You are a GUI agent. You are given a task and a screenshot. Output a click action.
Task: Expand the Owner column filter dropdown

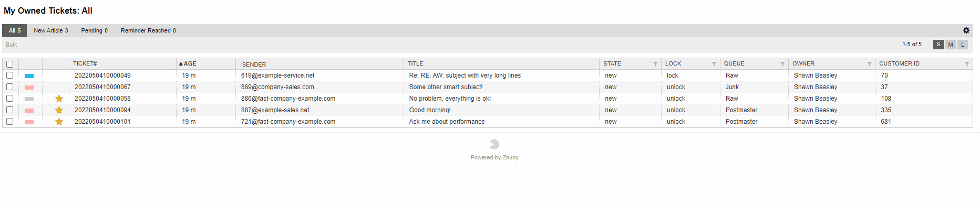869,64
